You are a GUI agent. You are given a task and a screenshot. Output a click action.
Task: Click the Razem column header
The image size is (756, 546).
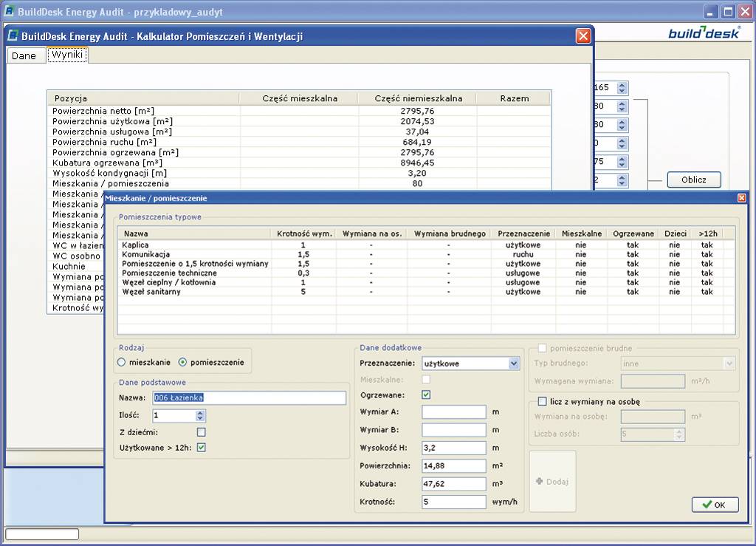tap(514, 98)
